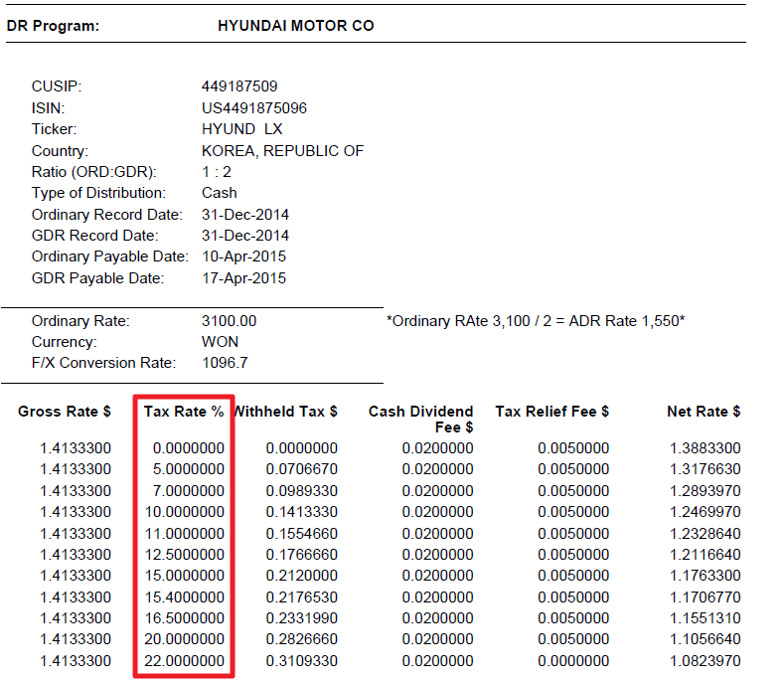Select net rate value 1.0823970
Image resolution: width=784 pixels, height=682 pixels.
pyautogui.click(x=705, y=661)
